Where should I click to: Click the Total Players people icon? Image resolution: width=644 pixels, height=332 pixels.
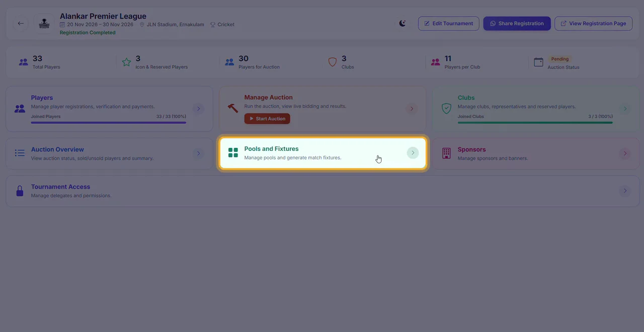(24, 62)
